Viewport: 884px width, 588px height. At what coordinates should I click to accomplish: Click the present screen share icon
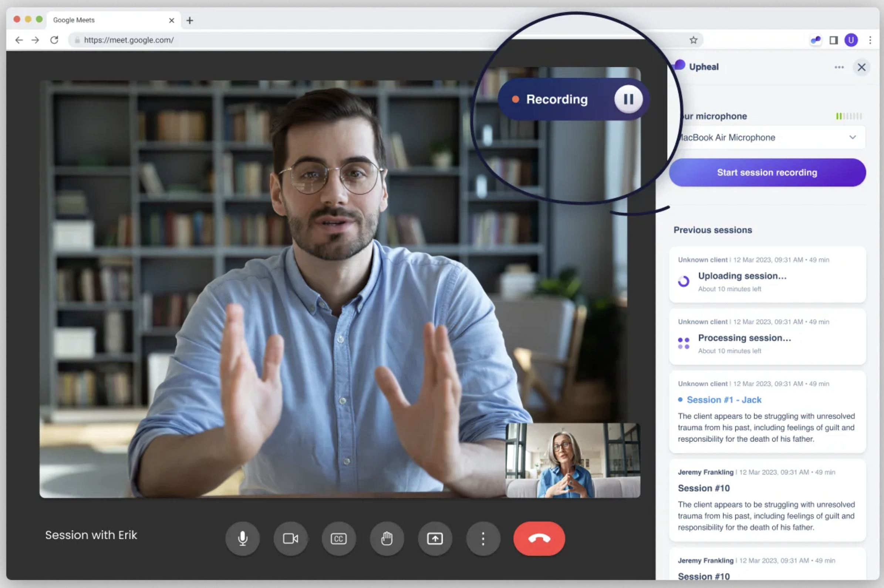tap(435, 538)
